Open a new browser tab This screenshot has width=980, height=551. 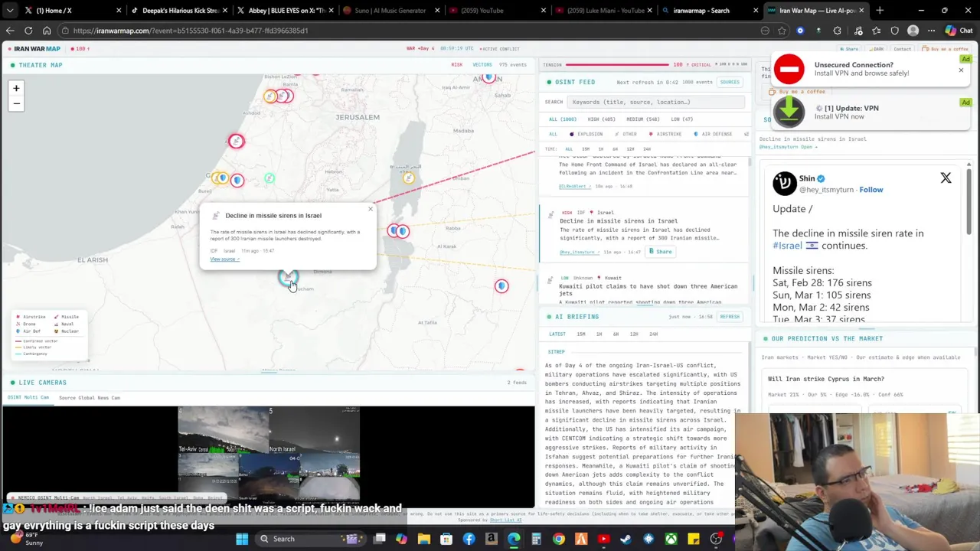[880, 11]
